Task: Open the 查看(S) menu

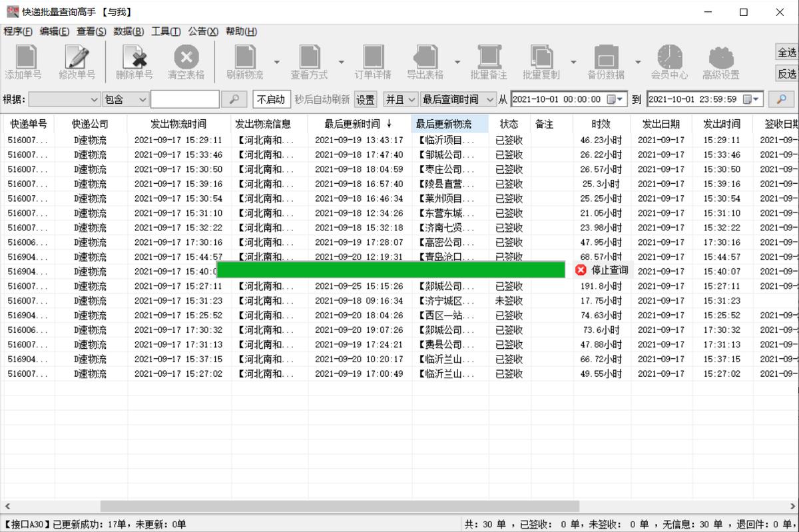Action: pyautogui.click(x=91, y=31)
